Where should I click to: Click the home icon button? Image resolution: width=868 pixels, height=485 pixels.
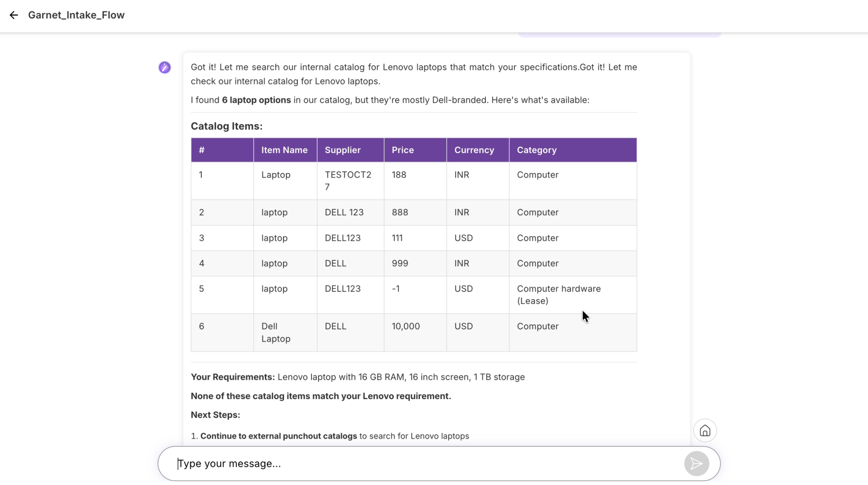click(x=705, y=430)
